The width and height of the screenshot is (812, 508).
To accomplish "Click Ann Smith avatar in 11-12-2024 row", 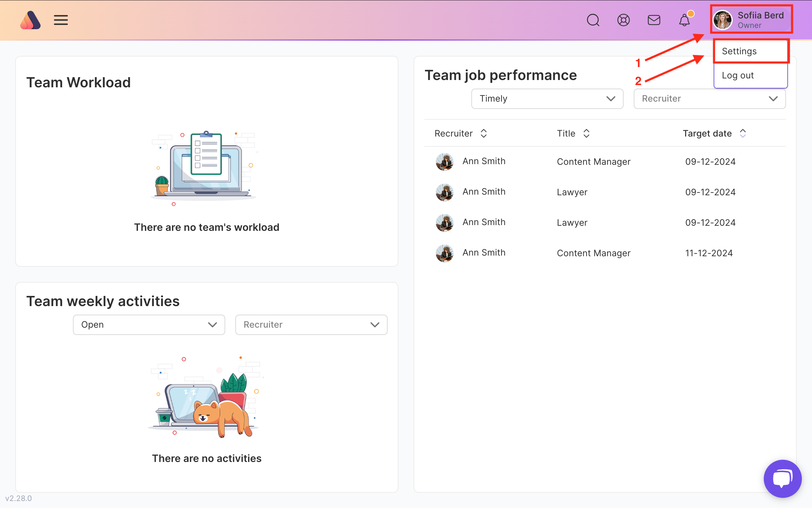I will tap(445, 253).
